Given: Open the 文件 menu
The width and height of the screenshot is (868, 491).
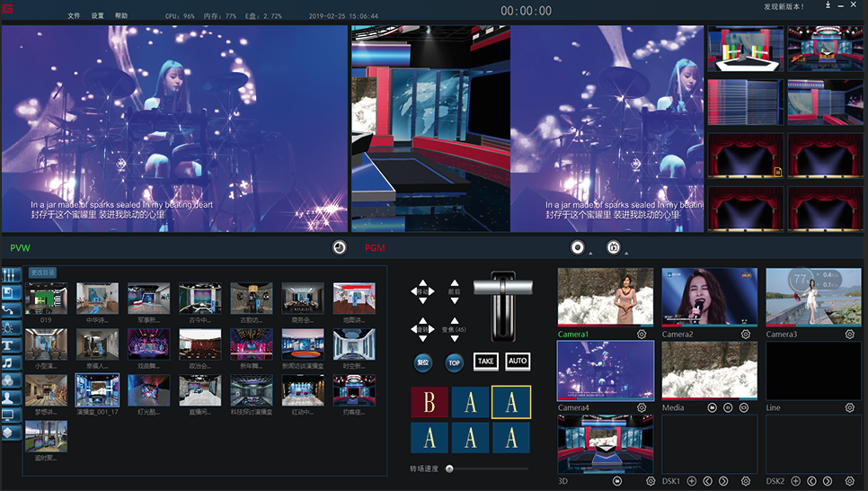Looking at the screenshot, I should pos(74,16).
